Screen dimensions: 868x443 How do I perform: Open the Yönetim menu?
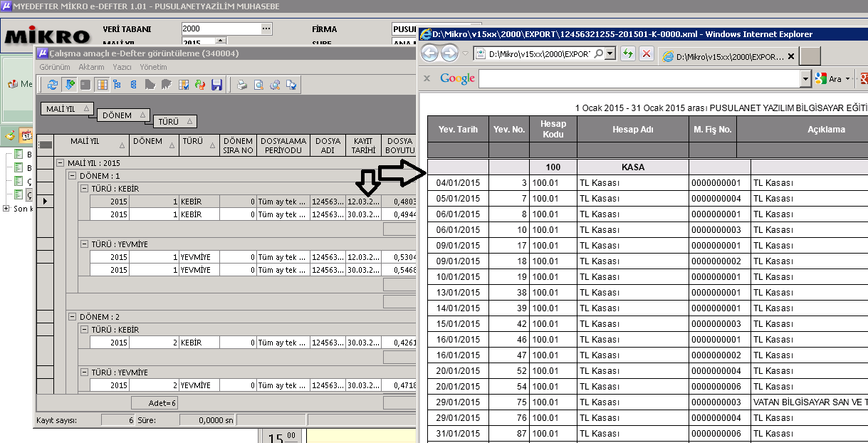point(153,66)
